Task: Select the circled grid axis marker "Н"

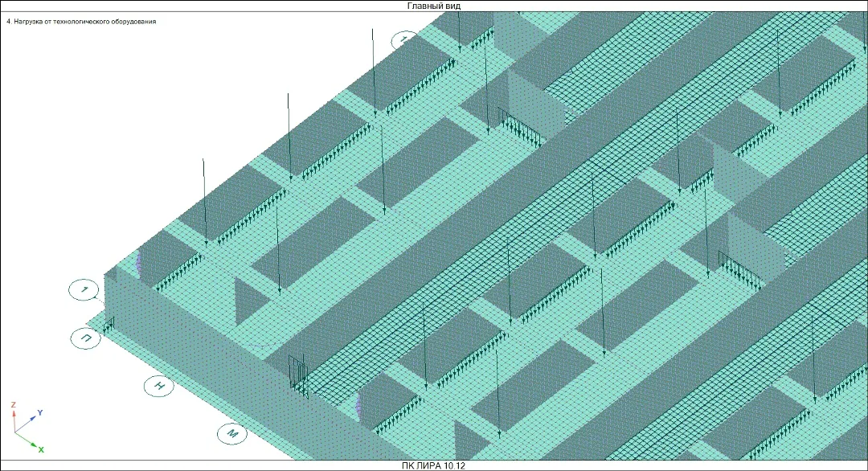Action: click(159, 386)
